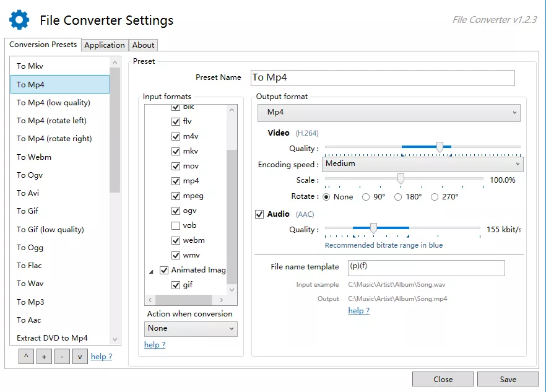Disable the Audio checkbox

pos(259,214)
